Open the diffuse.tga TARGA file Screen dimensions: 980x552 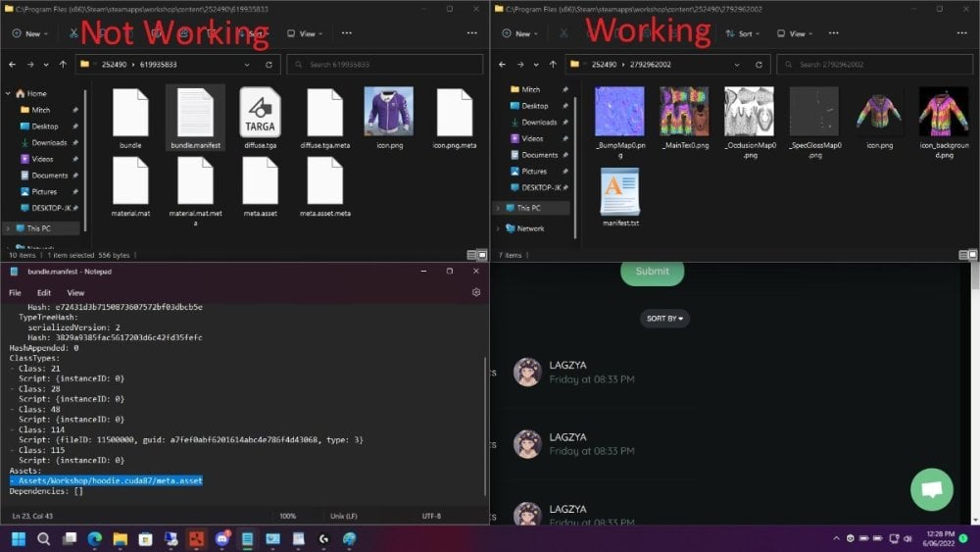click(260, 114)
